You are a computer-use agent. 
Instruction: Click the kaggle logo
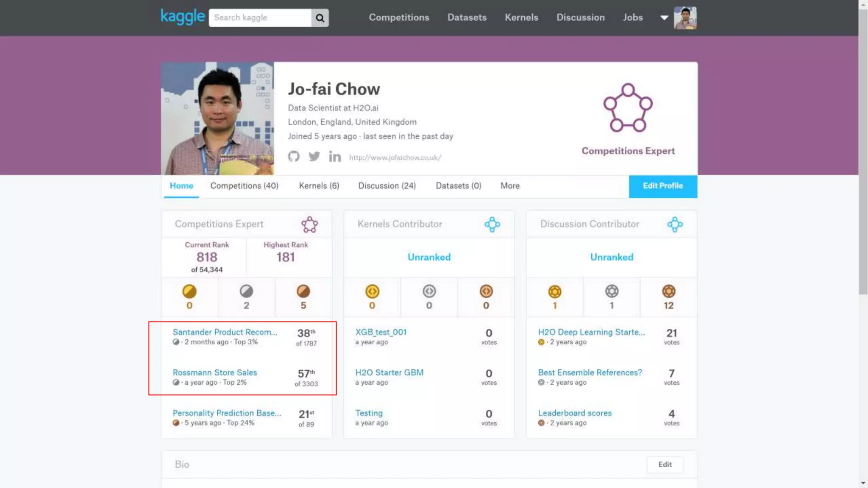point(183,17)
